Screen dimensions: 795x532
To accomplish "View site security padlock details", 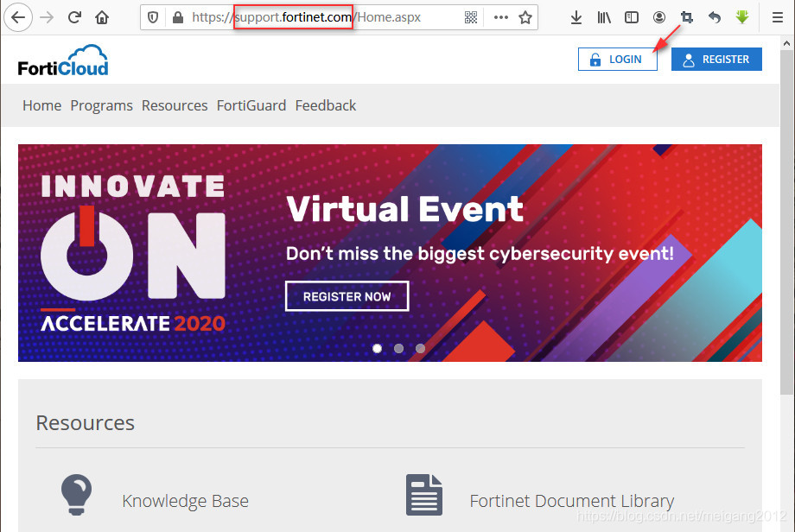I will 177,18.
